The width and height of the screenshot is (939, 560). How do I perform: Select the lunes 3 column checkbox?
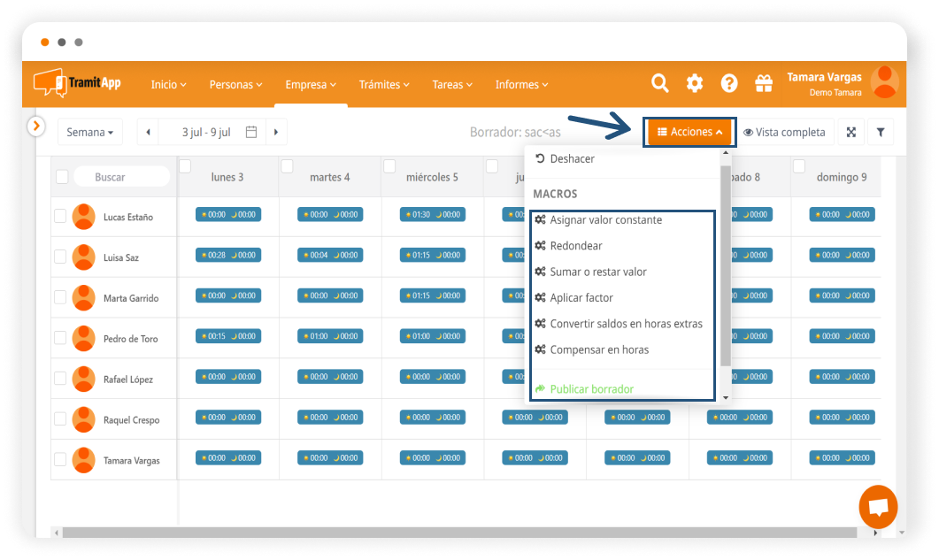tap(185, 166)
